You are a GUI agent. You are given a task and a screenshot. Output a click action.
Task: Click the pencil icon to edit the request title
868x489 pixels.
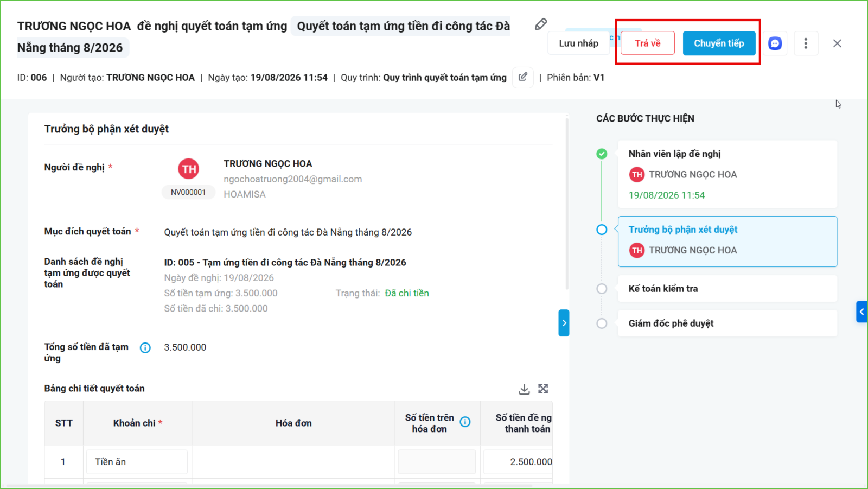click(541, 24)
